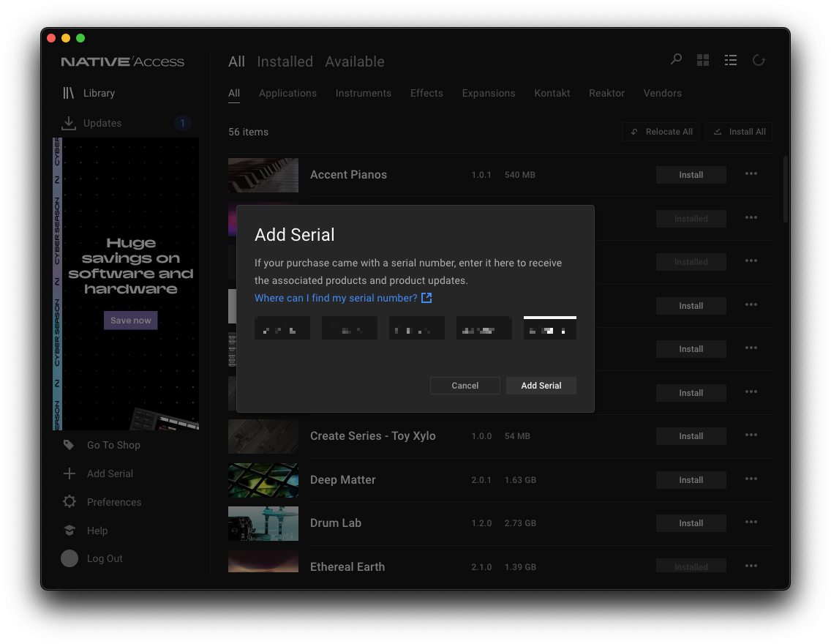831x644 pixels.
Task: Open the external link icon beside serial help
Action: tap(426, 298)
